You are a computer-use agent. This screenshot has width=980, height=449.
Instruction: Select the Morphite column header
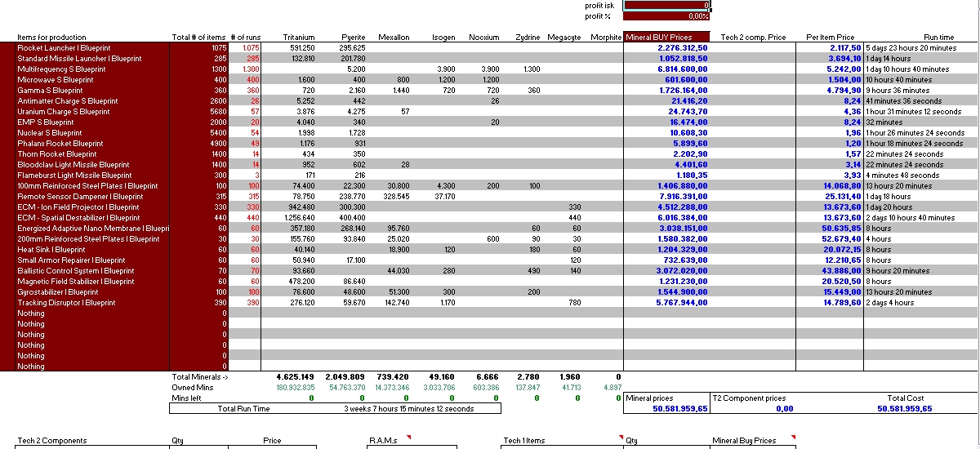coord(605,38)
